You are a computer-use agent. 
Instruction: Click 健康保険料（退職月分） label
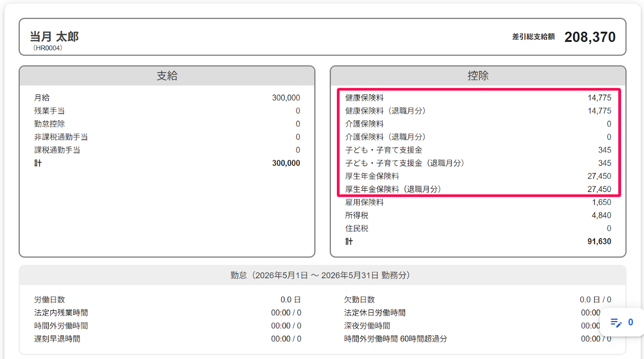[385, 111]
